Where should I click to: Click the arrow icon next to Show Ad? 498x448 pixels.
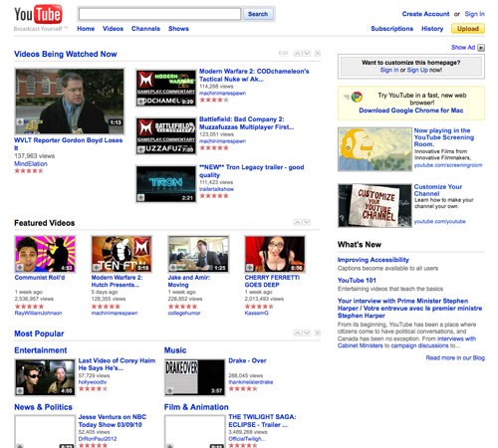(x=481, y=48)
